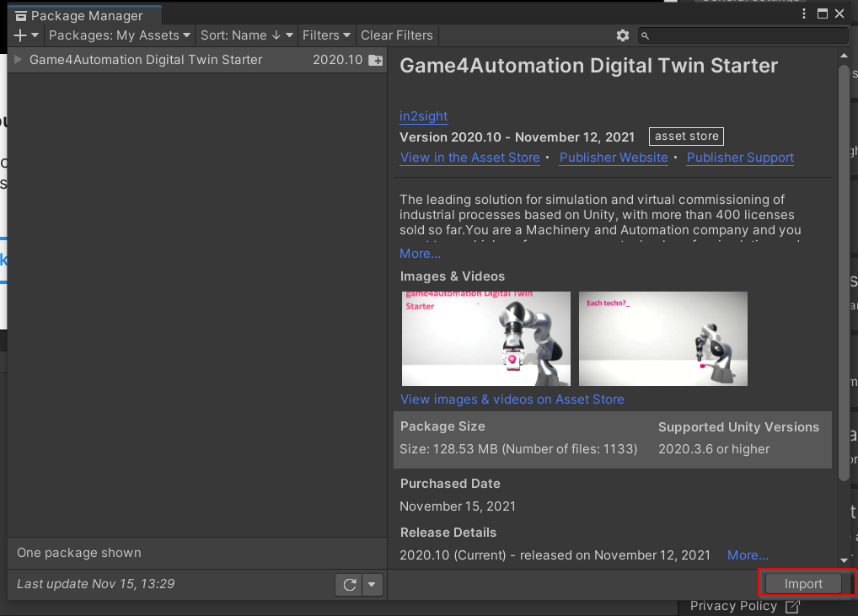Open the in2sight publisher link

click(x=424, y=116)
